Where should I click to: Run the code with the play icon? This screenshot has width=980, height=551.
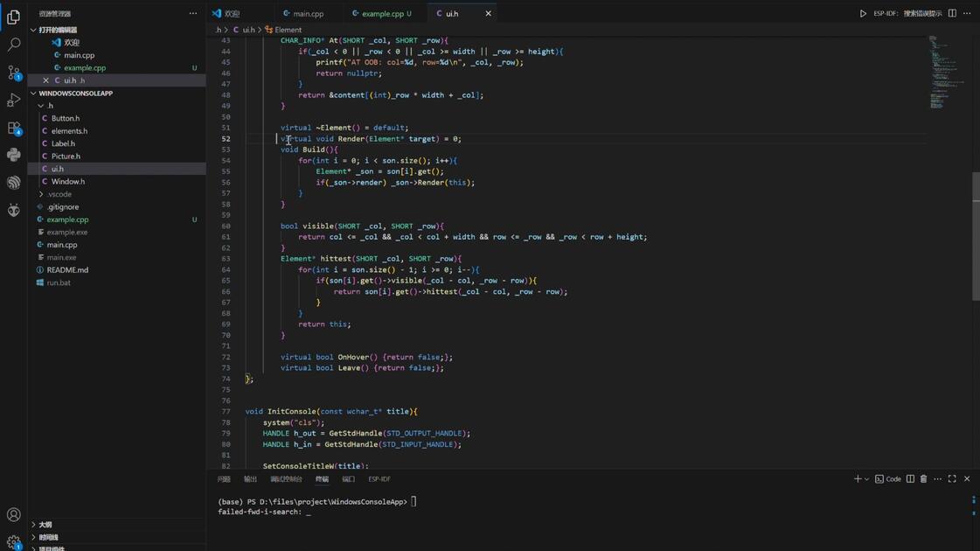pyautogui.click(x=863, y=13)
